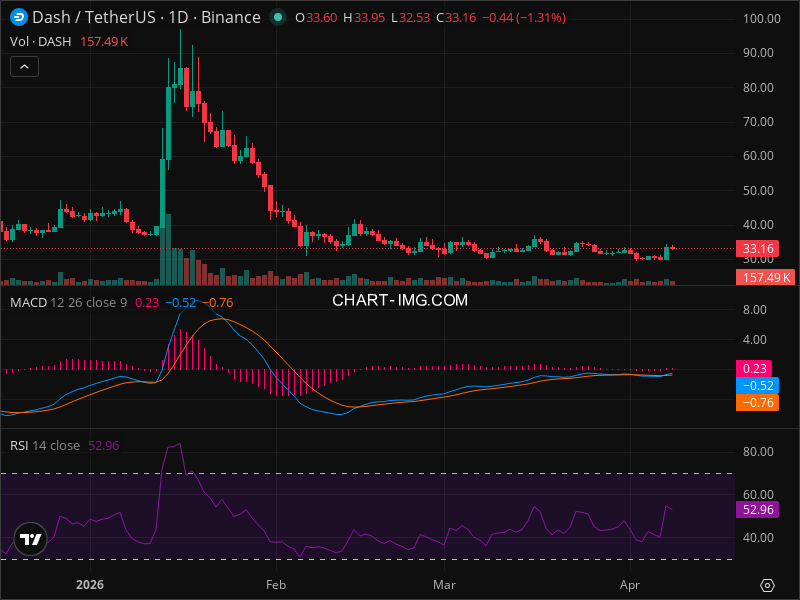The width and height of the screenshot is (800, 600).
Task: Collapse the indicator legend with chevron button
Action: 24,67
